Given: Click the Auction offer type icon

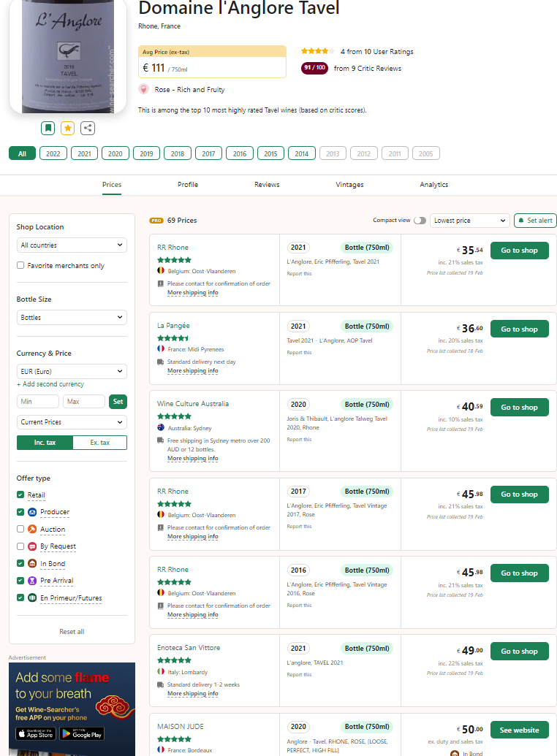Looking at the screenshot, I should (32, 529).
